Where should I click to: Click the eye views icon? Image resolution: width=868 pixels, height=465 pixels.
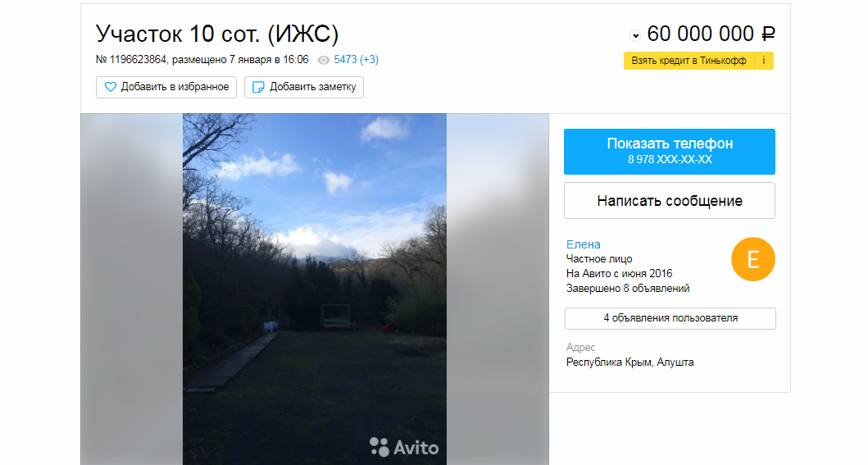click(x=323, y=61)
